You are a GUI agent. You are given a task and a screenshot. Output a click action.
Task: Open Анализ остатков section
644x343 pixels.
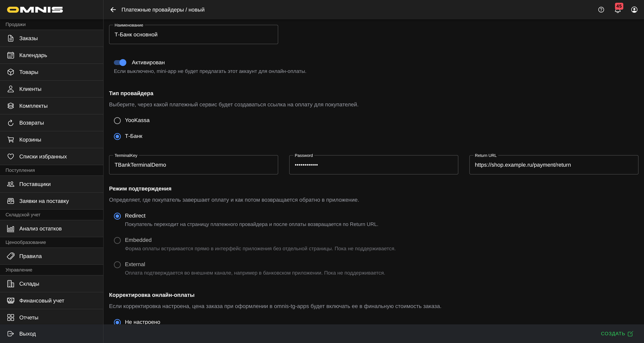point(51,229)
